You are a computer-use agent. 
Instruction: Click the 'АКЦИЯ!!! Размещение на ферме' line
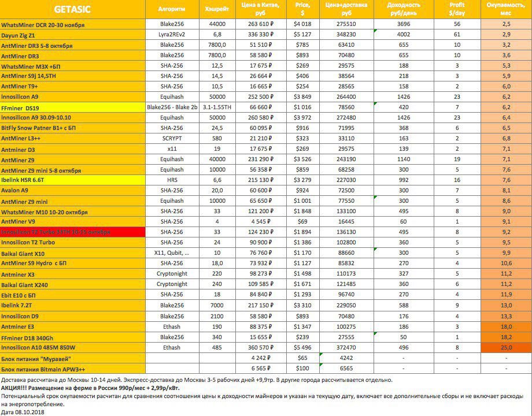(x=90, y=388)
